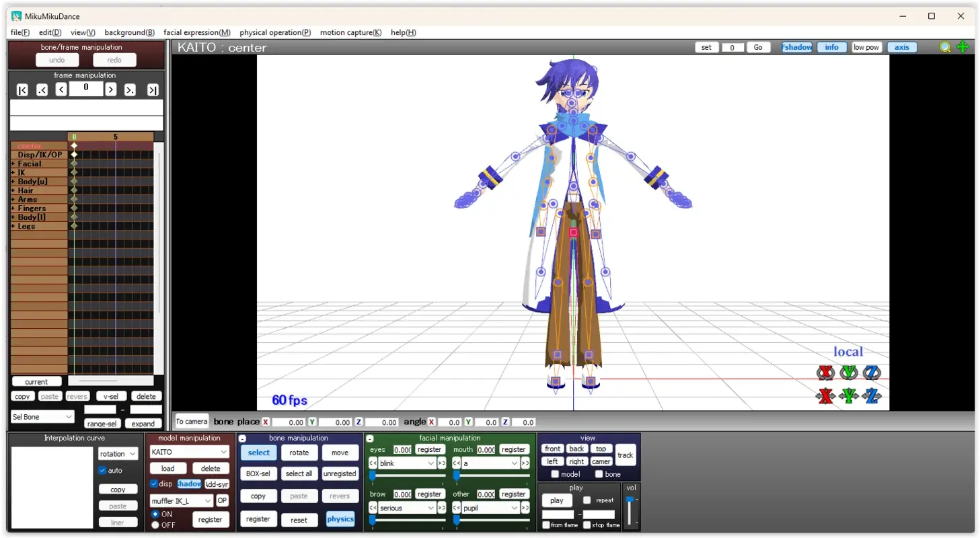The height and width of the screenshot is (538, 980).
Task: Select the green Y local axis arrow icon
Action: pos(849,396)
